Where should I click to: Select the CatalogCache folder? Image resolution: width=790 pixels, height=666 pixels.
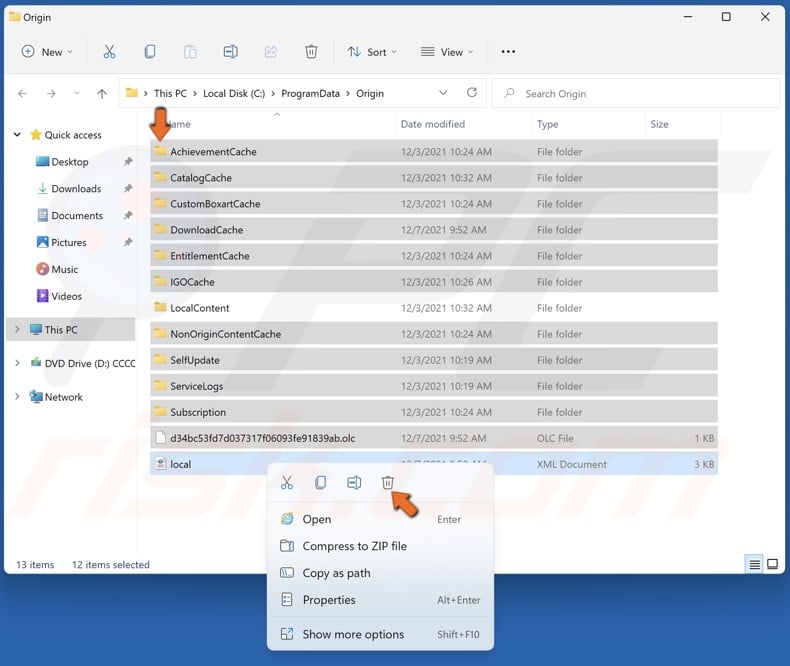[434, 177]
